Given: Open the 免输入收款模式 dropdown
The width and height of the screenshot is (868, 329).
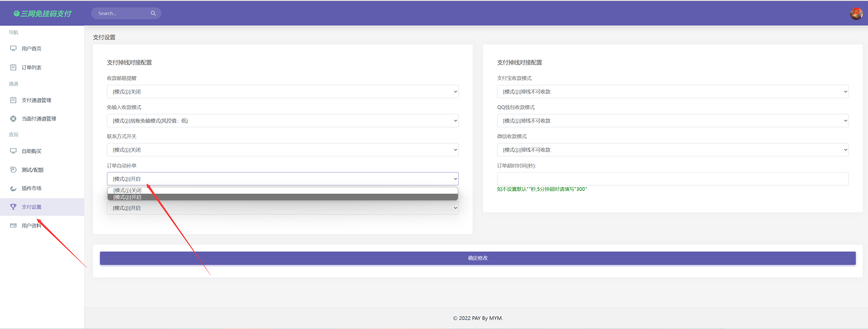Looking at the screenshot, I should (282, 121).
